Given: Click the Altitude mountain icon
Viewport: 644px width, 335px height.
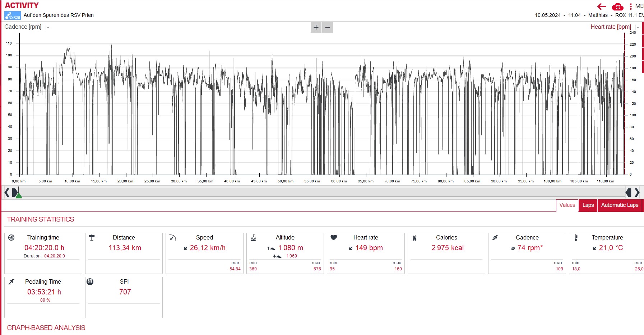Looking at the screenshot, I should point(253,237).
